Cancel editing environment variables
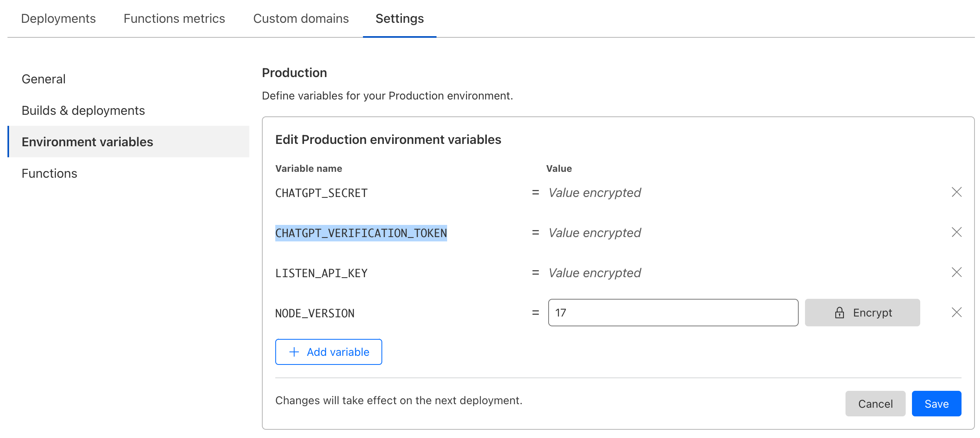The image size is (980, 438). click(875, 403)
